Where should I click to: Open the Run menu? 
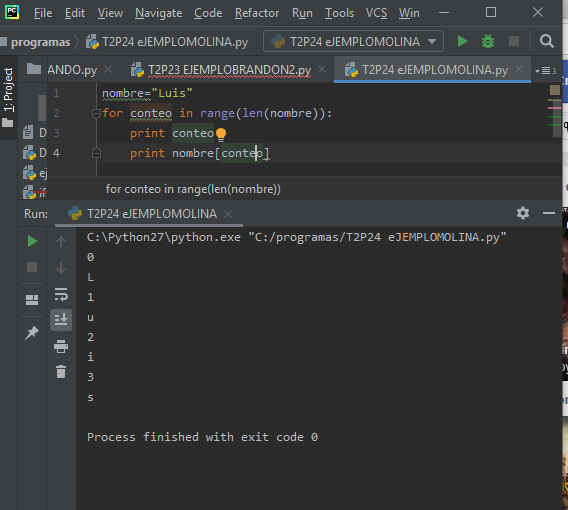pyautogui.click(x=302, y=13)
